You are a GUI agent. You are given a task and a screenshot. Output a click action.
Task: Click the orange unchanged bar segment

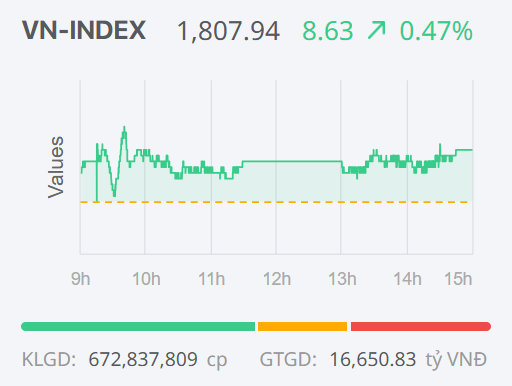click(x=302, y=326)
